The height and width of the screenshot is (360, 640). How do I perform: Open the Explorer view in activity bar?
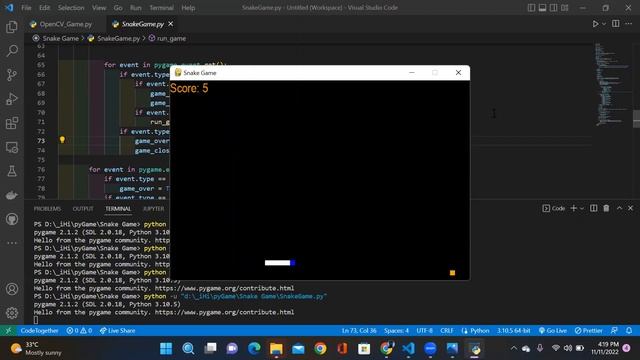12,27
